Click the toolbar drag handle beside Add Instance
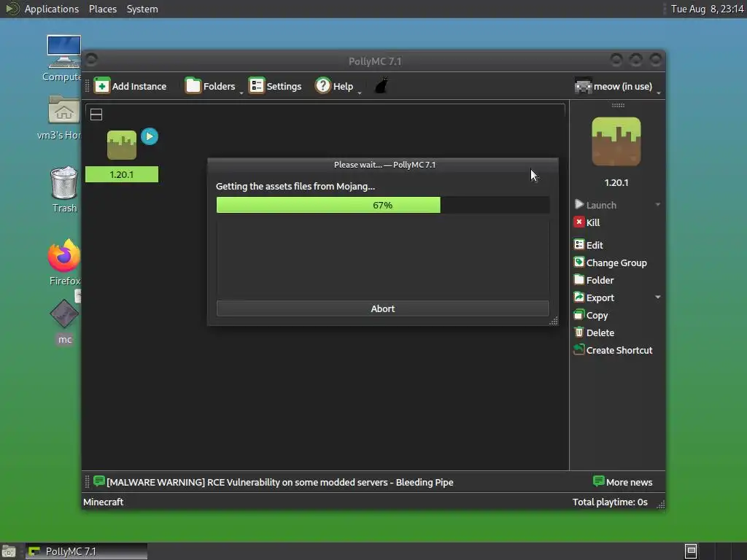The image size is (747, 560). 88,86
